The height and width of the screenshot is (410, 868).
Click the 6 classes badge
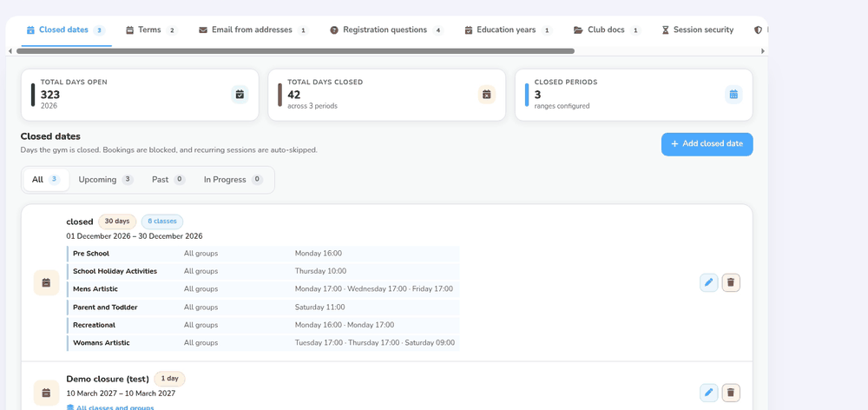click(x=162, y=221)
